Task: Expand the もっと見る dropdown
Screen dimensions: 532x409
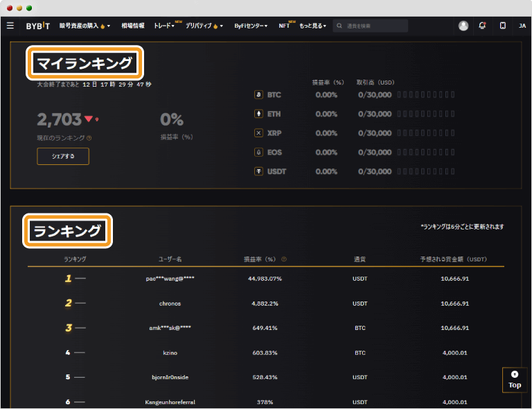Action: [x=312, y=26]
